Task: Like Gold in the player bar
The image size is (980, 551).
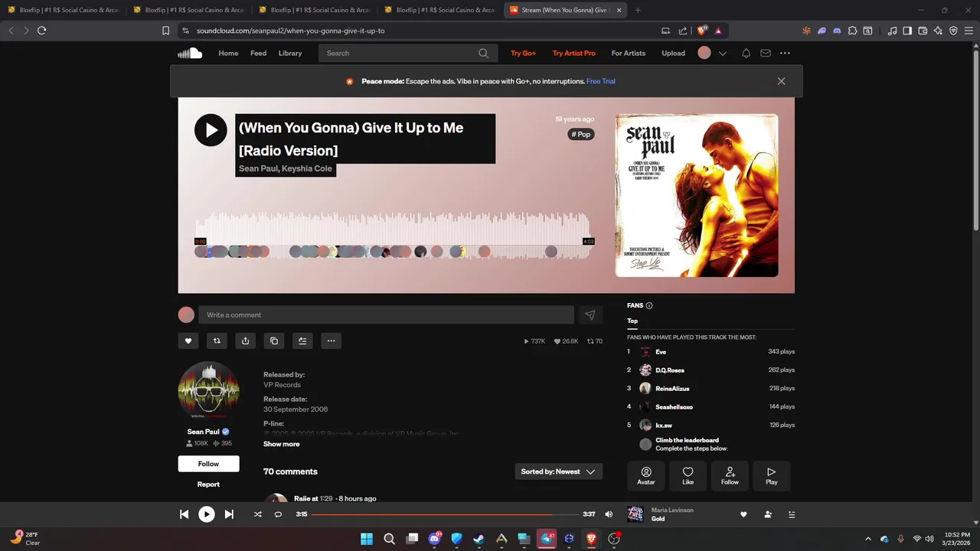Action: point(743,514)
